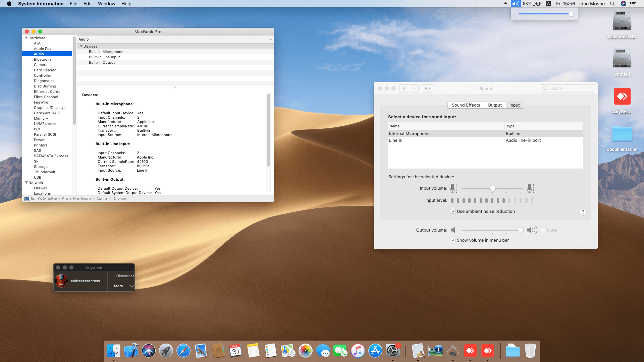
Task: Open the AnyDesk desktop icon
Action: point(622,97)
